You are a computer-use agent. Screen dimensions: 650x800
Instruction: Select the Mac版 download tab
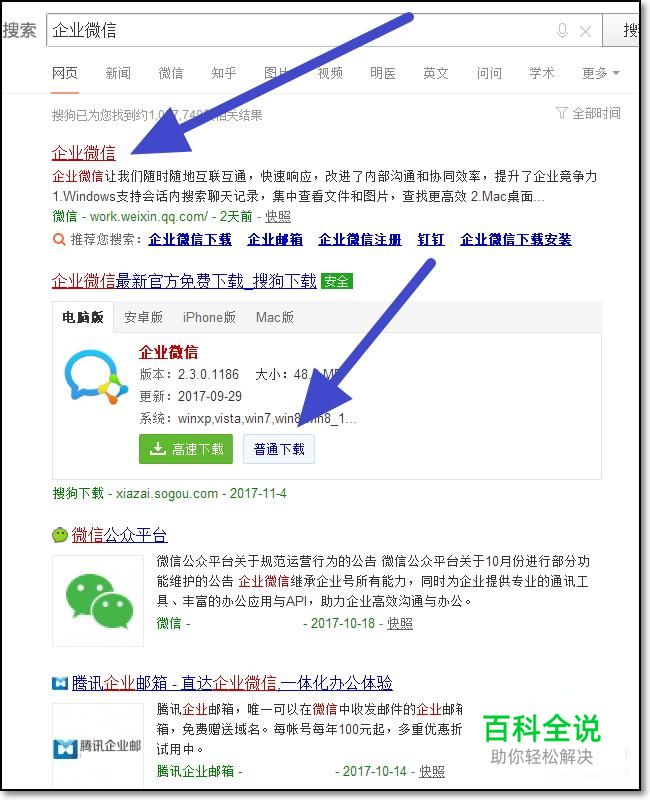pyautogui.click(x=274, y=317)
